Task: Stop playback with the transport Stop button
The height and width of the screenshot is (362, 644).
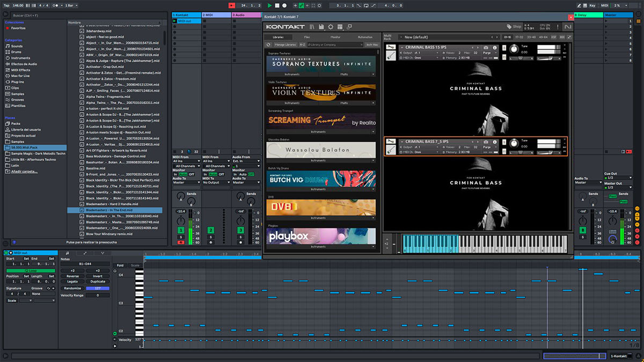Action: [277, 5]
